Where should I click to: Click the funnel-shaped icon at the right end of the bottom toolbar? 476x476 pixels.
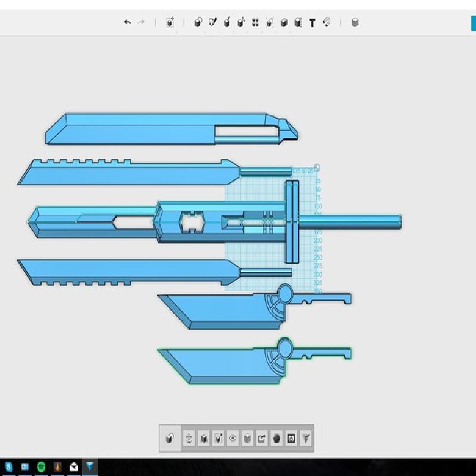point(306,439)
